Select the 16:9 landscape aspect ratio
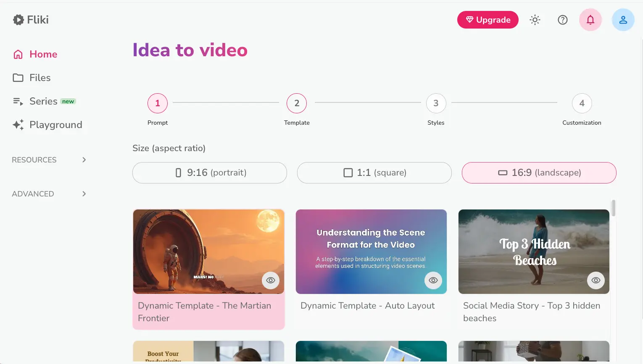The height and width of the screenshot is (364, 643). tap(539, 172)
